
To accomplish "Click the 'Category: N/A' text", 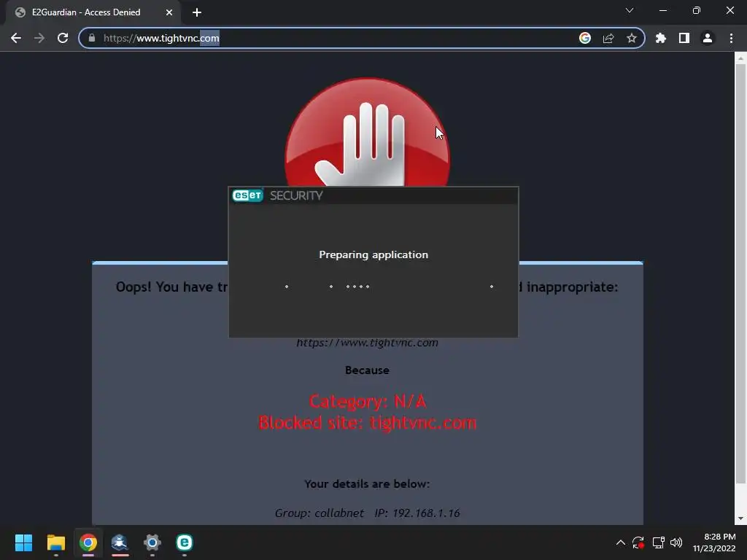I will click(x=368, y=402).
